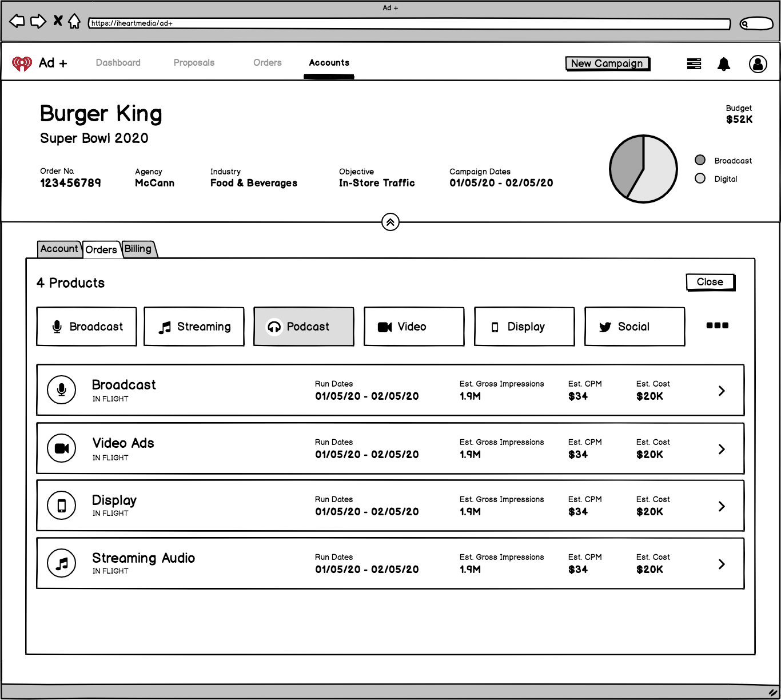Click the New Campaign button

coord(607,63)
